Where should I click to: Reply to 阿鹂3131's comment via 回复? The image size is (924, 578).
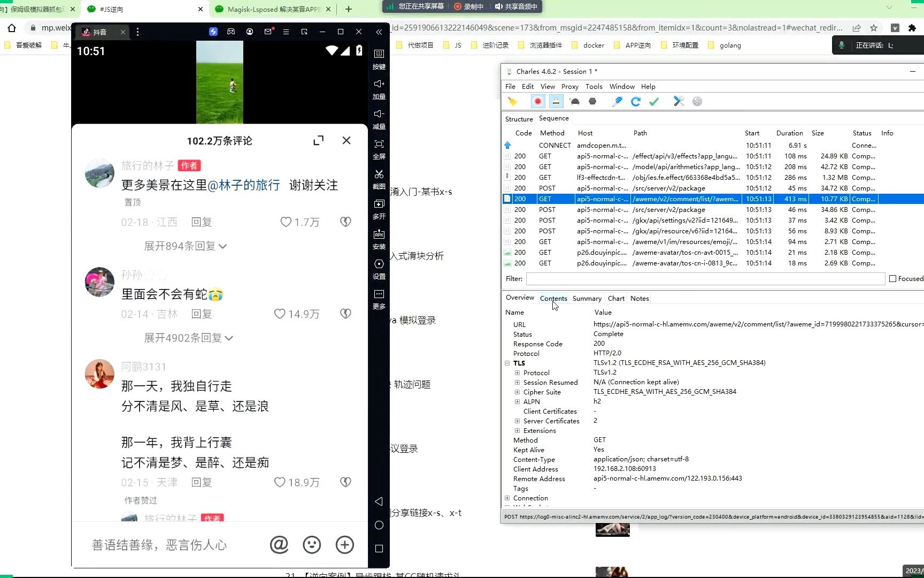click(202, 482)
